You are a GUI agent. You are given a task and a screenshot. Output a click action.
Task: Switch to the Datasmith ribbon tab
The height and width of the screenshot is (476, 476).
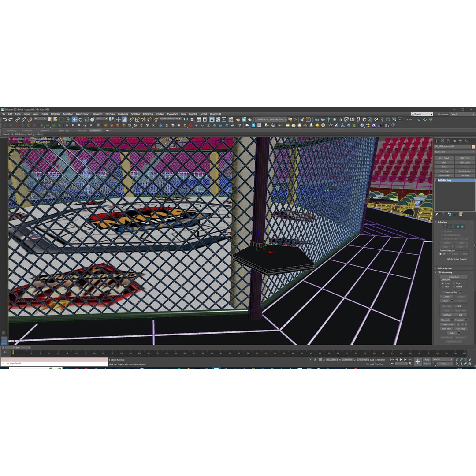click(x=95, y=130)
